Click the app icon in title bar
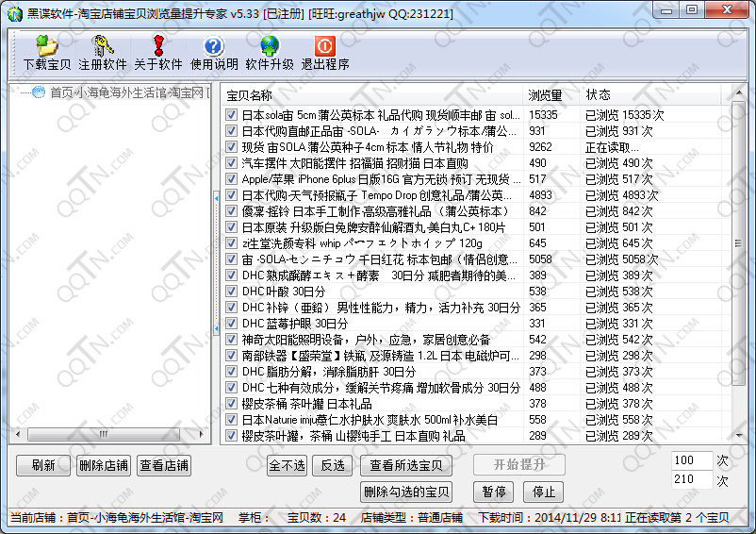Image resolution: width=756 pixels, height=534 pixels. pos(13,11)
